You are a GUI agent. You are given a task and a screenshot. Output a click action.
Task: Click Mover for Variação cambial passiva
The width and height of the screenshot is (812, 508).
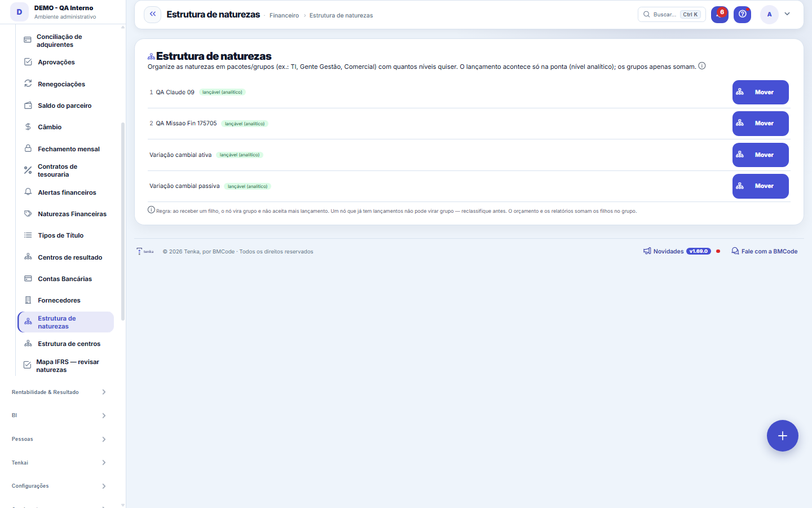tap(760, 186)
